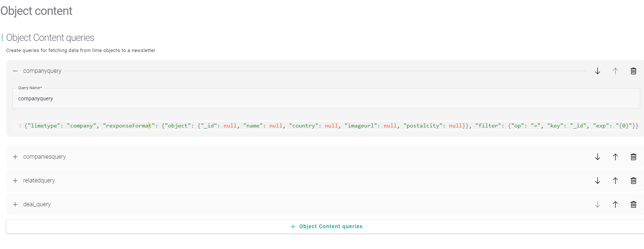Screen dimensions: 644x249
Task: Delete the relatedquery entry
Action: pyautogui.click(x=633, y=181)
